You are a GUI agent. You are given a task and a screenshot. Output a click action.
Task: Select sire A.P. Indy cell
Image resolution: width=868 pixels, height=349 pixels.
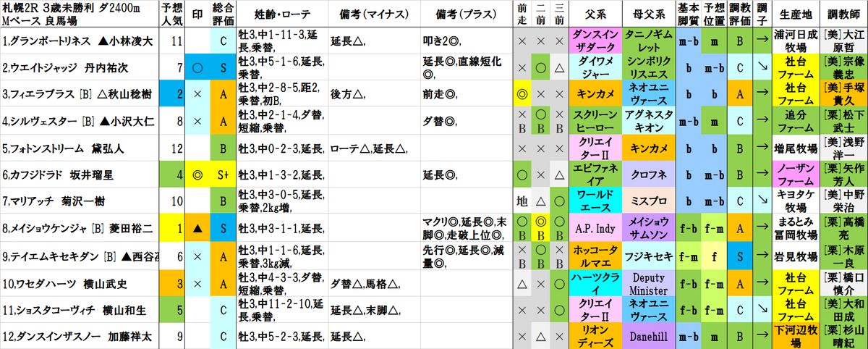pos(594,228)
